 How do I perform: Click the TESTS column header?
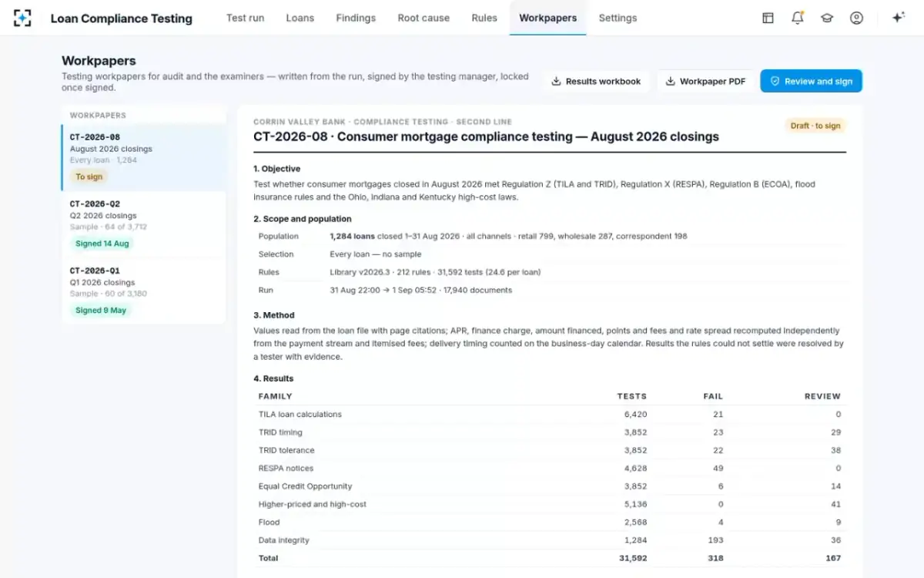point(632,396)
